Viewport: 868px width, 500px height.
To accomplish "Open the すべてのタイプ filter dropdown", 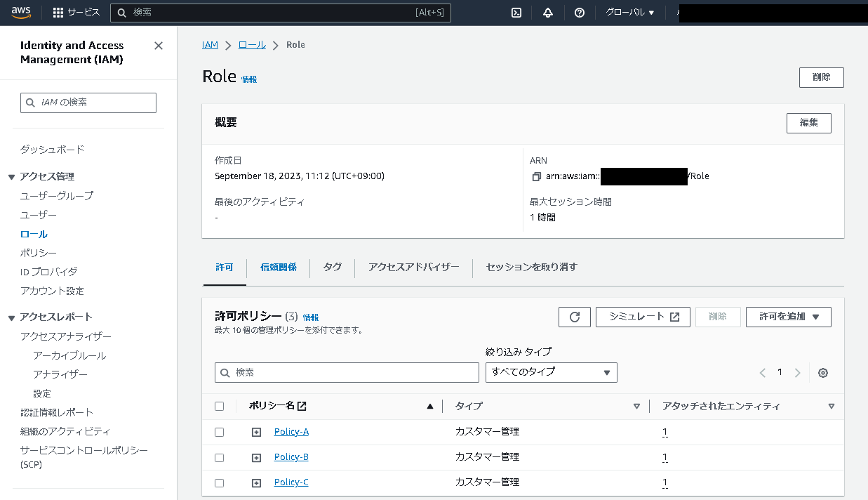I will click(x=552, y=372).
